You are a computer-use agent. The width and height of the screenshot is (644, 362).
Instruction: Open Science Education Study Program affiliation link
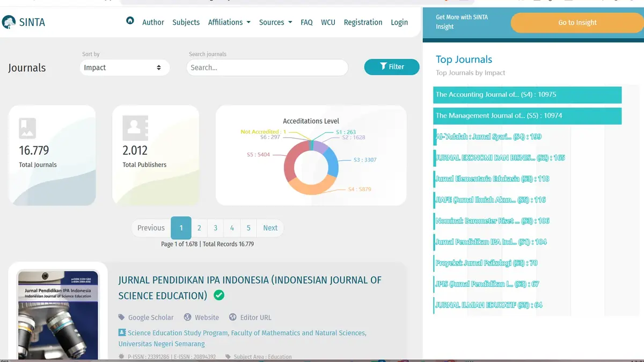(x=243, y=338)
